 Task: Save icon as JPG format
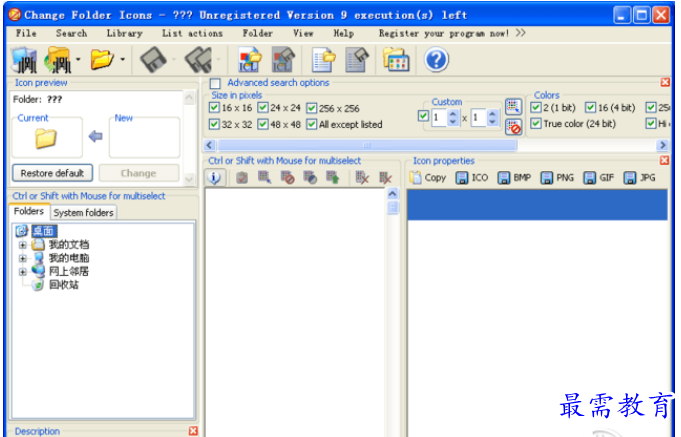(640, 178)
